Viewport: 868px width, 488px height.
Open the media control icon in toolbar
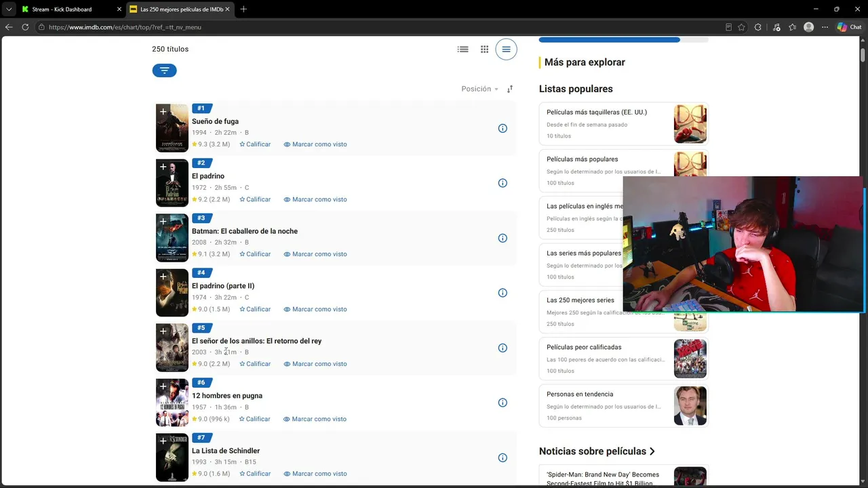(x=776, y=27)
